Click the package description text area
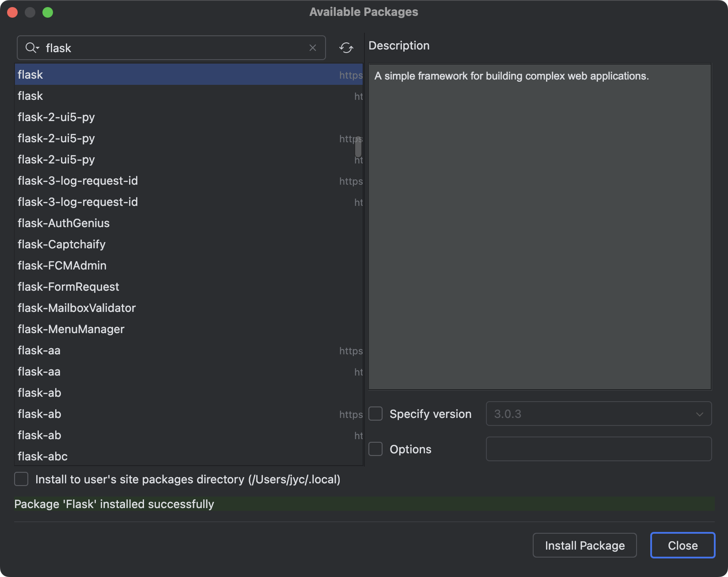Screen dimensions: 728x577 pos(540,227)
